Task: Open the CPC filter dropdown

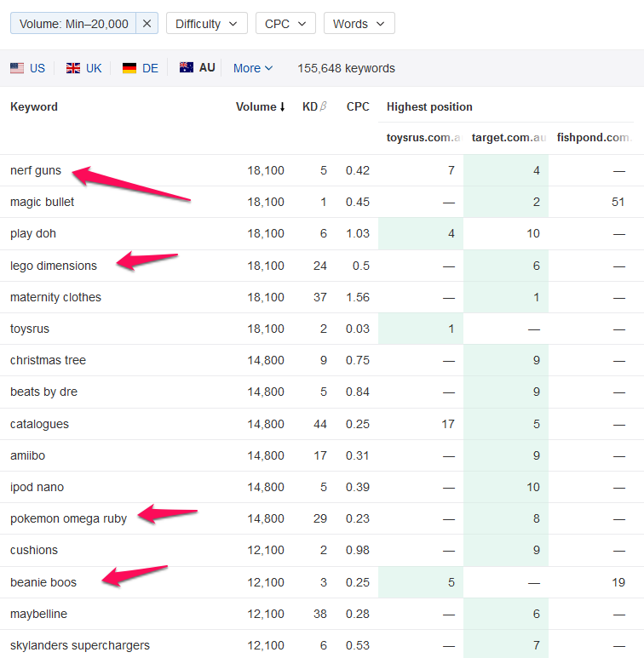Action: pos(285,24)
